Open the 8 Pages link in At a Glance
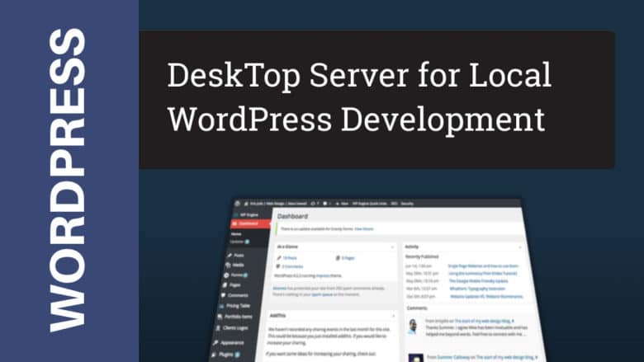644x362 pixels. point(348,258)
